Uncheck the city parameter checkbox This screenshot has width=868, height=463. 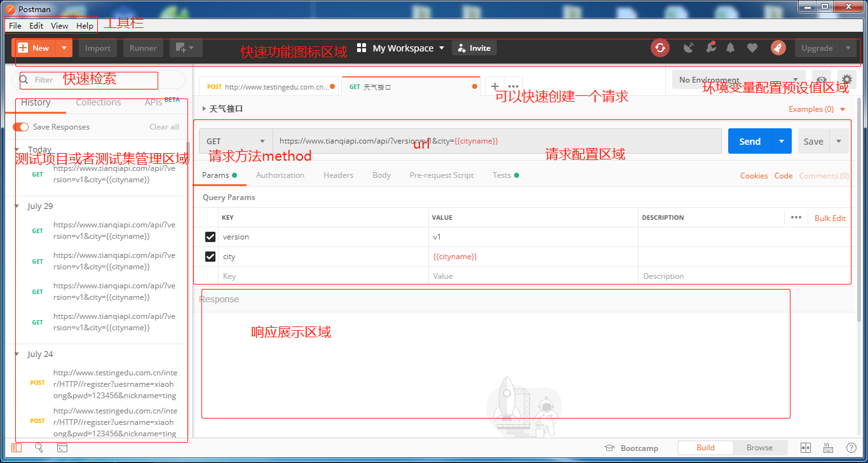pyautogui.click(x=210, y=257)
